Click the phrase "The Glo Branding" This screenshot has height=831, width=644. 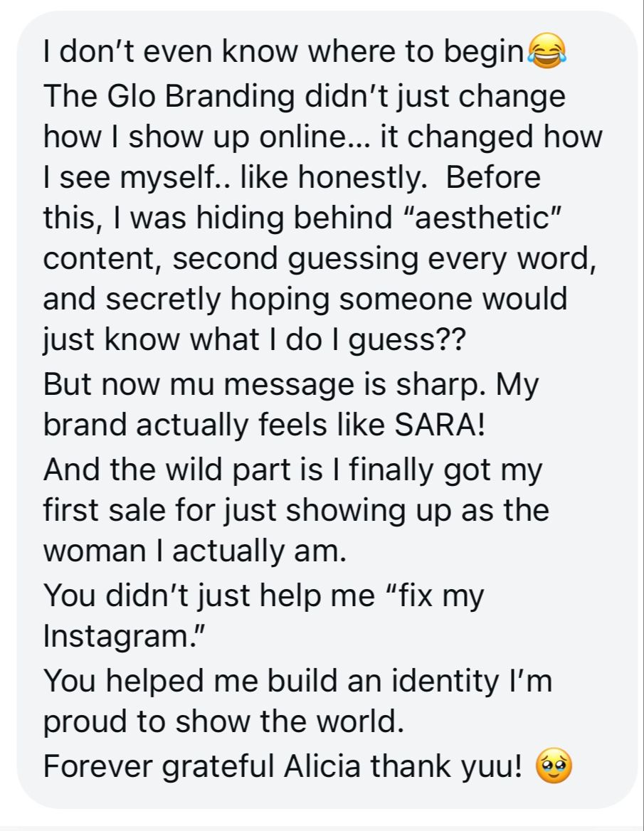click(x=169, y=97)
